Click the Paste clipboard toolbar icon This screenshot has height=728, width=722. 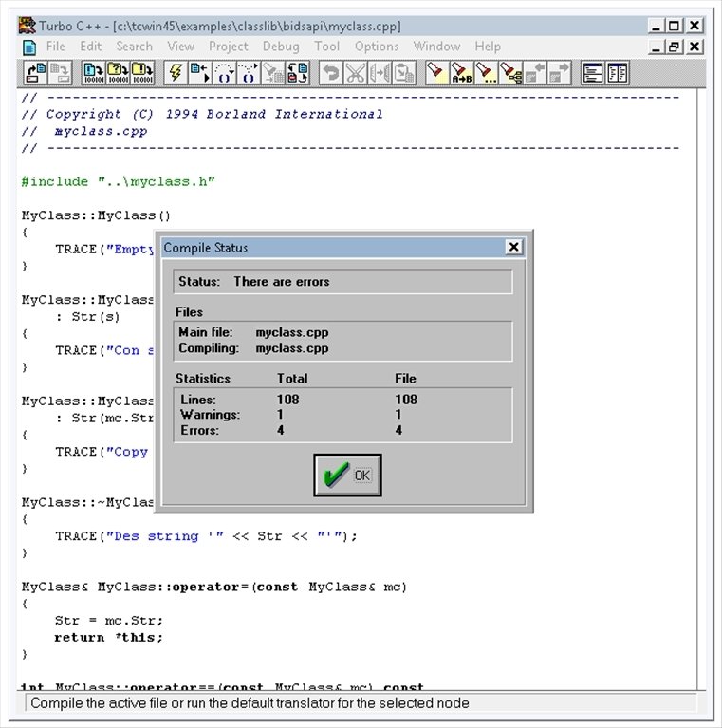(x=403, y=73)
